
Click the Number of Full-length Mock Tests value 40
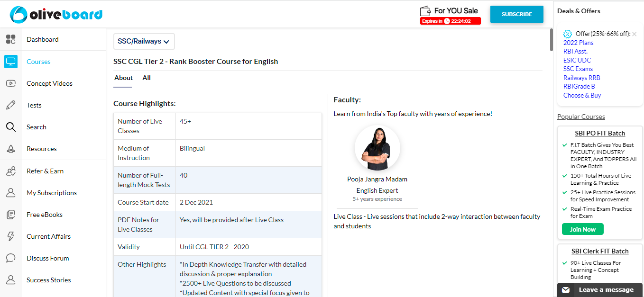184,175
